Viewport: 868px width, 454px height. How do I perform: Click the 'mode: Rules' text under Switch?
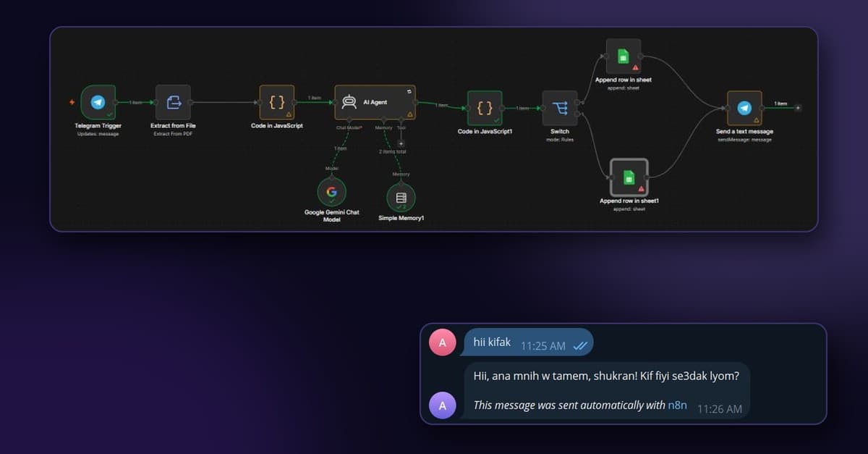click(560, 140)
